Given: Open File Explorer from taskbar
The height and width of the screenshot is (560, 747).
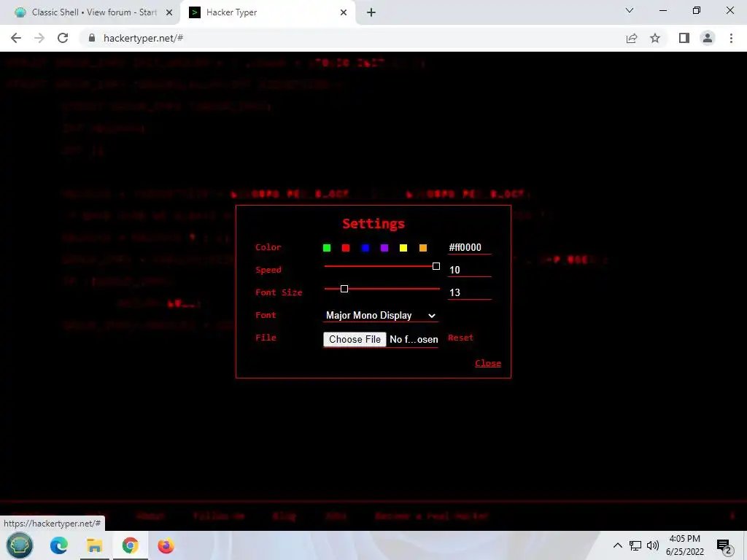Looking at the screenshot, I should click(x=94, y=545).
